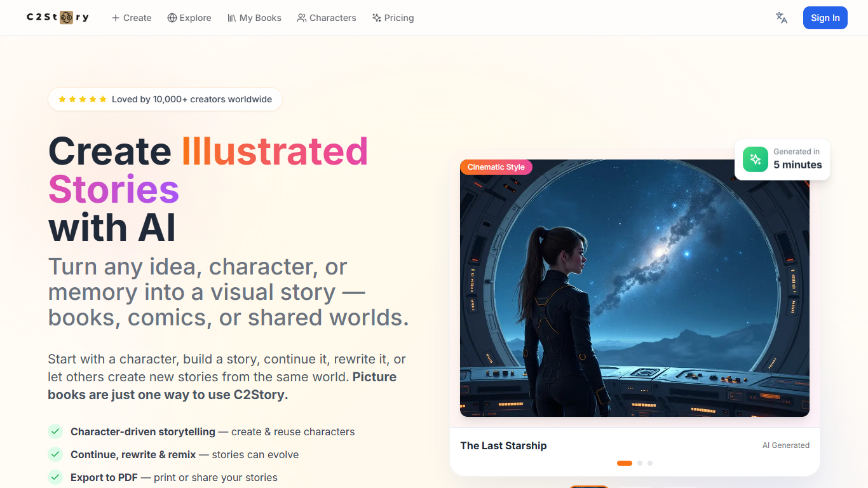Click the Characters people icon
868x488 pixels.
click(x=302, y=18)
